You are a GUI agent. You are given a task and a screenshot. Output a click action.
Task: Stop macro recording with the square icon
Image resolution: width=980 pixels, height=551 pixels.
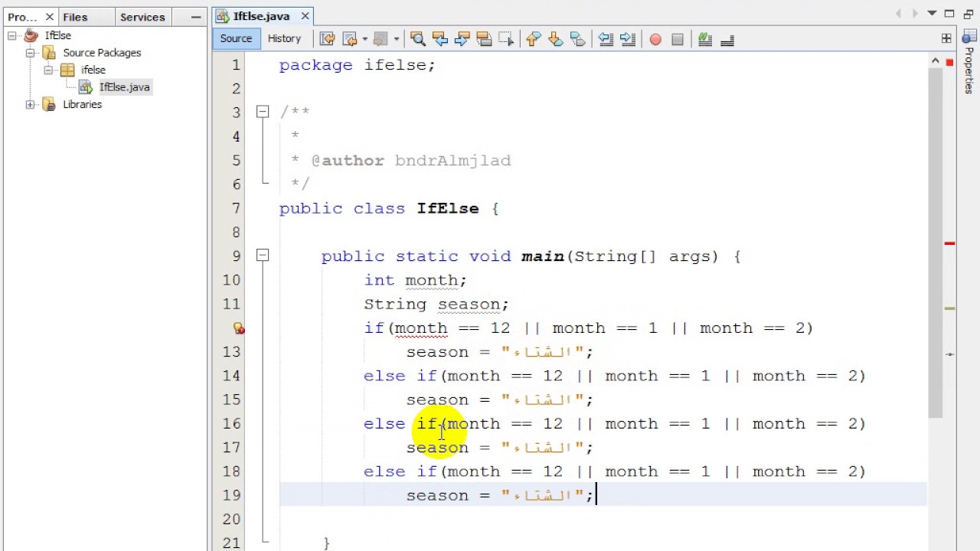[678, 39]
